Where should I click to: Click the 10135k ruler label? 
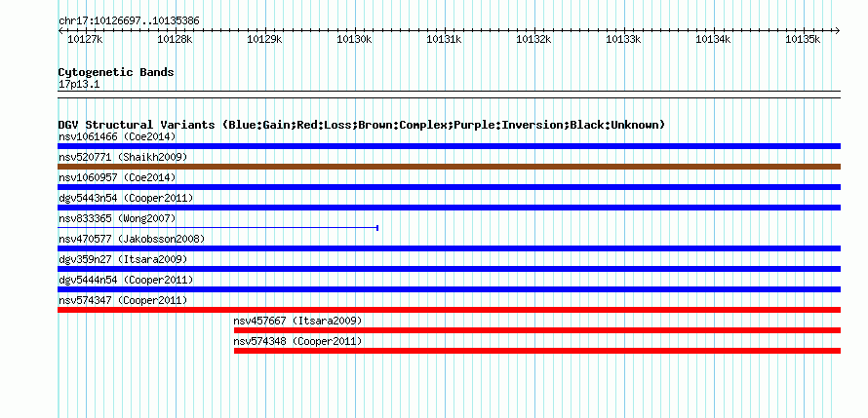[803, 39]
